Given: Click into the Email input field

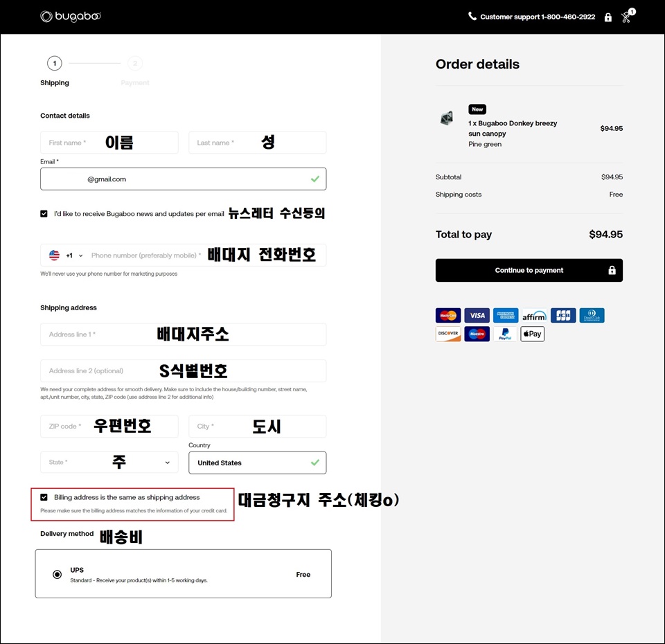Looking at the screenshot, I should coord(183,179).
